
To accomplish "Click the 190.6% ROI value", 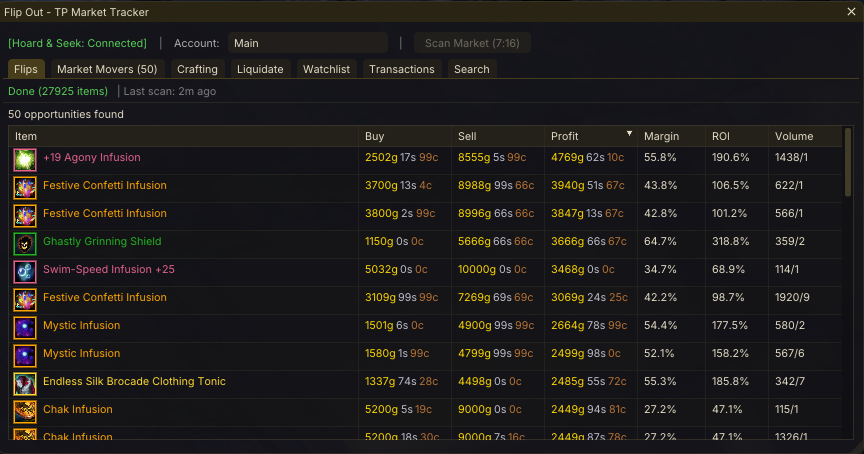I will [730, 158].
